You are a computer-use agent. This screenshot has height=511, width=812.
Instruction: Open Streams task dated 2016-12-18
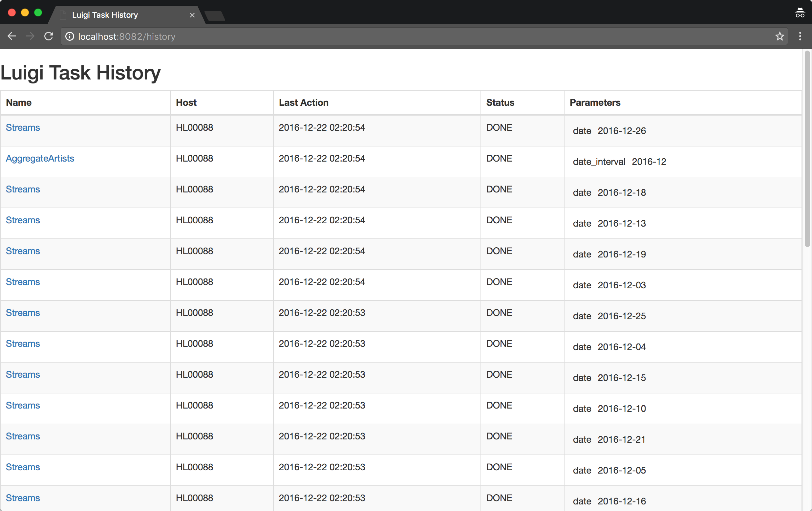[23, 189]
